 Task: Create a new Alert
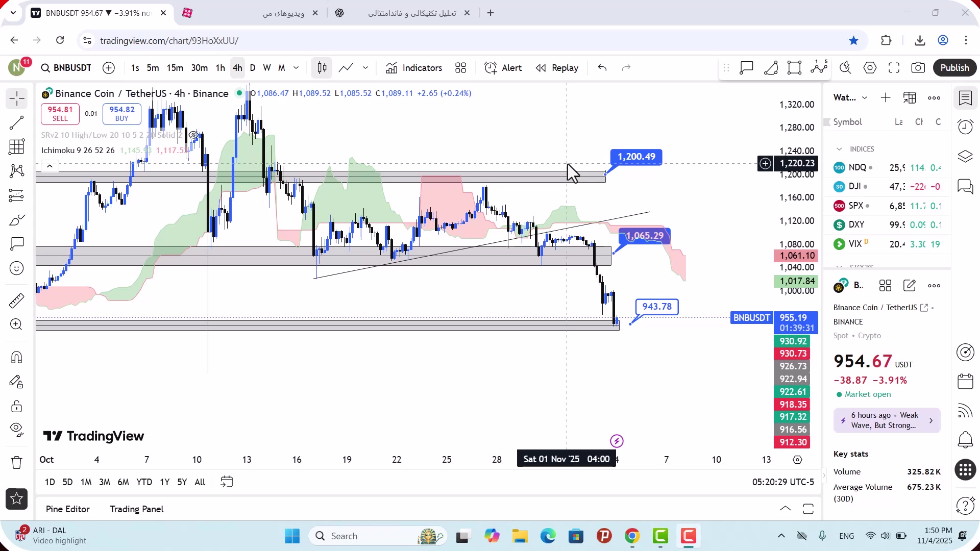click(503, 68)
